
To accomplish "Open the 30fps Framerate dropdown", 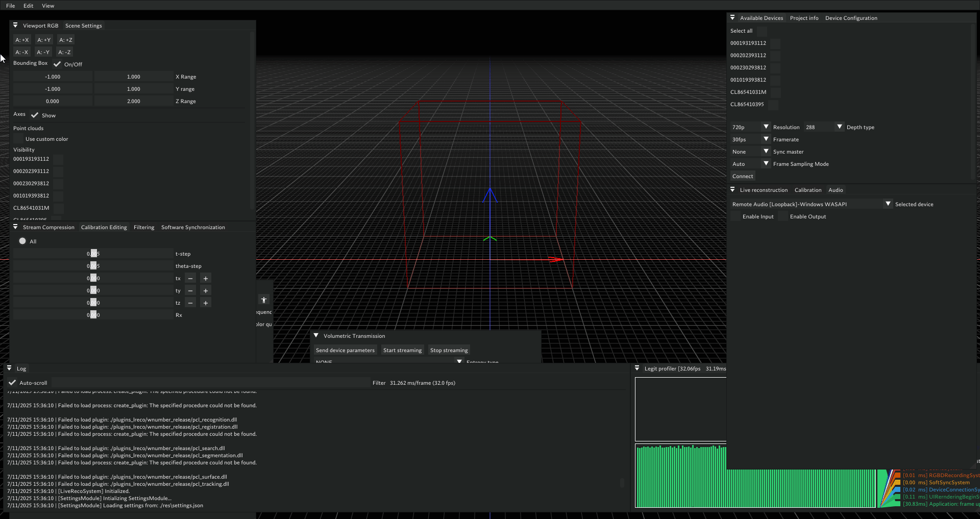I will [766, 139].
